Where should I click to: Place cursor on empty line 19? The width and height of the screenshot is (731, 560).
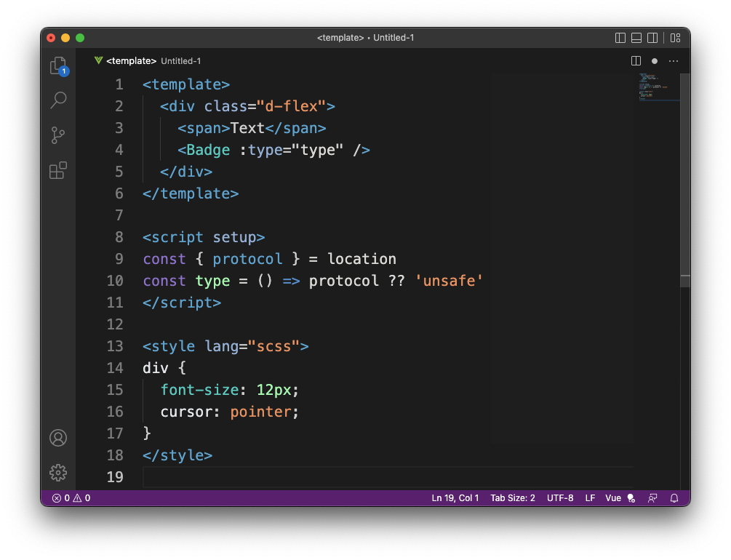point(388,477)
